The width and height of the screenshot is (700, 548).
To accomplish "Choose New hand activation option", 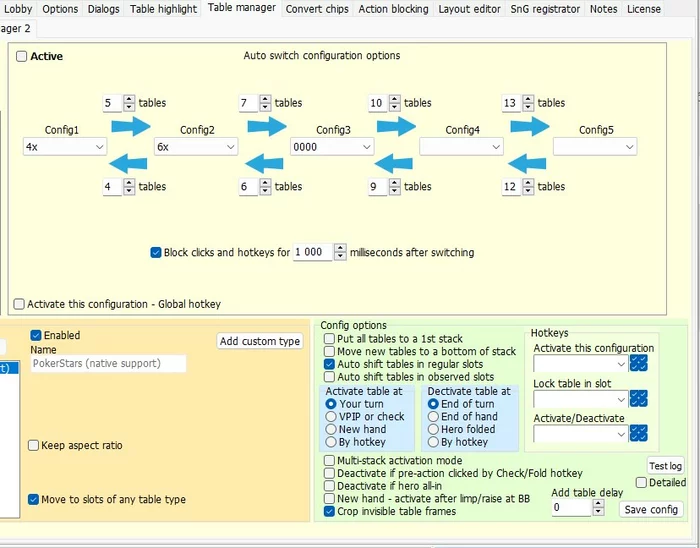I will (x=331, y=429).
